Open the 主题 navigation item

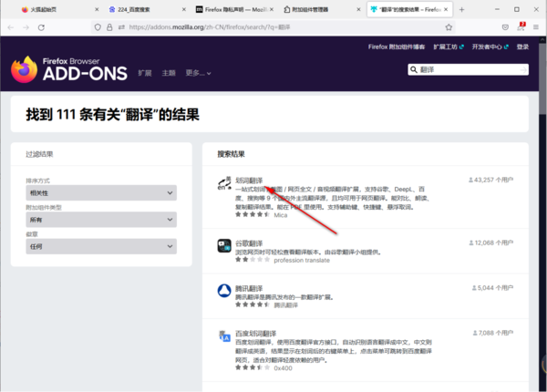[x=169, y=73]
